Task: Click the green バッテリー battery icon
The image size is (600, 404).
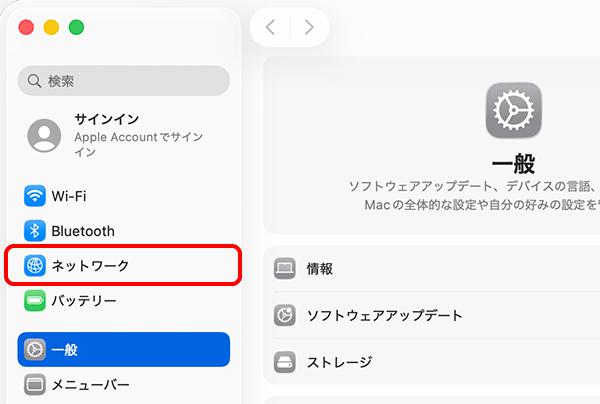Action: coord(36,300)
